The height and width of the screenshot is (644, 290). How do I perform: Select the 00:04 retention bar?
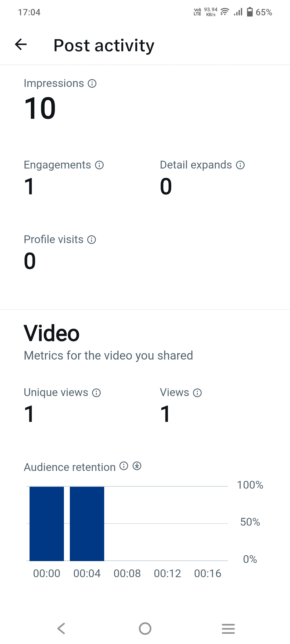(x=87, y=524)
